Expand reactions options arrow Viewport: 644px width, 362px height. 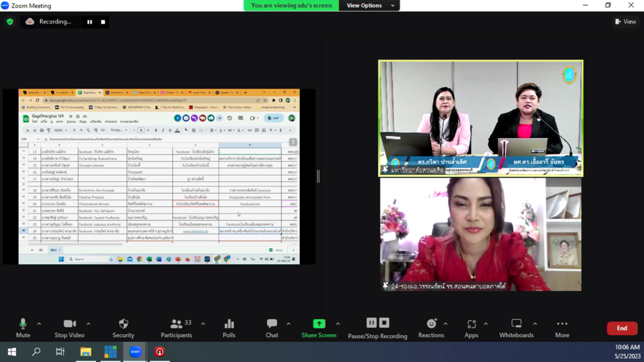click(x=445, y=324)
